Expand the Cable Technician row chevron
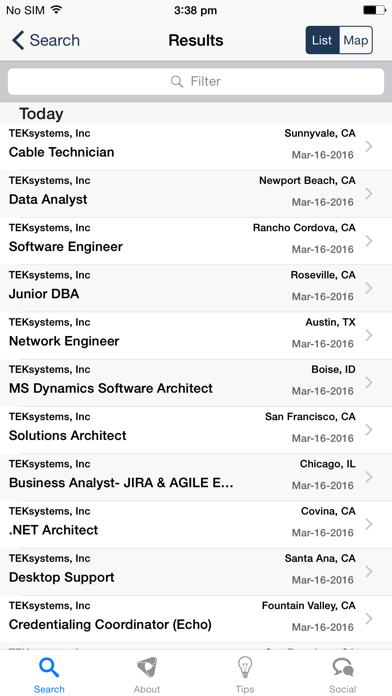This screenshot has height=696, width=392. click(368, 146)
